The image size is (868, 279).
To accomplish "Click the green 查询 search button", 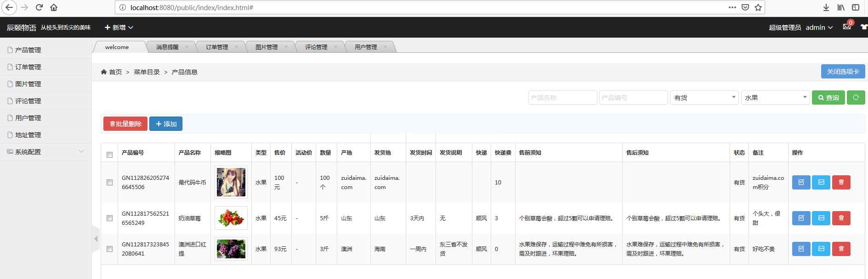I will (x=828, y=97).
